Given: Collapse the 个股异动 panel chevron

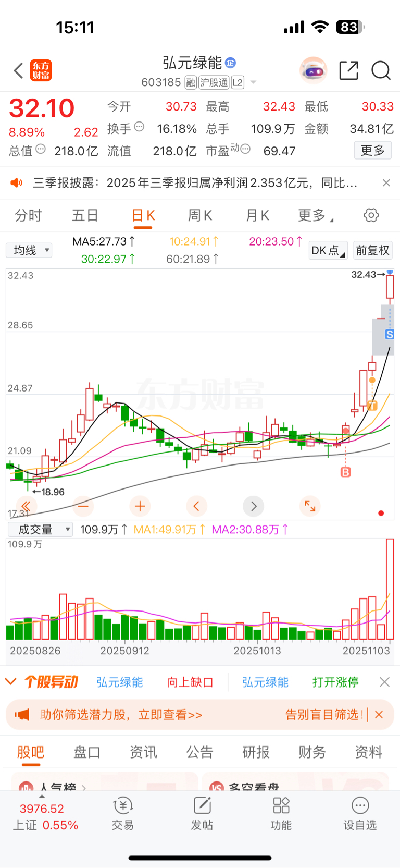Looking at the screenshot, I should [11, 681].
